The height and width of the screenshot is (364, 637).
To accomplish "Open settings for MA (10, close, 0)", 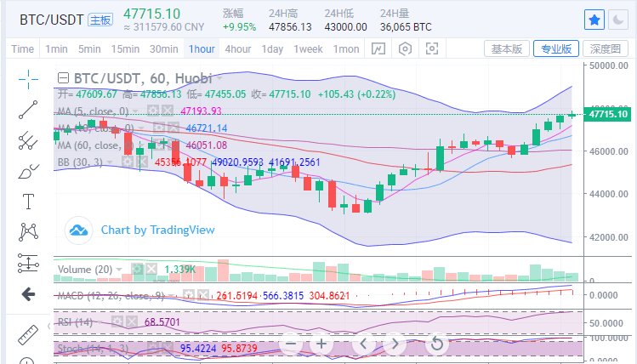I will (159, 128).
